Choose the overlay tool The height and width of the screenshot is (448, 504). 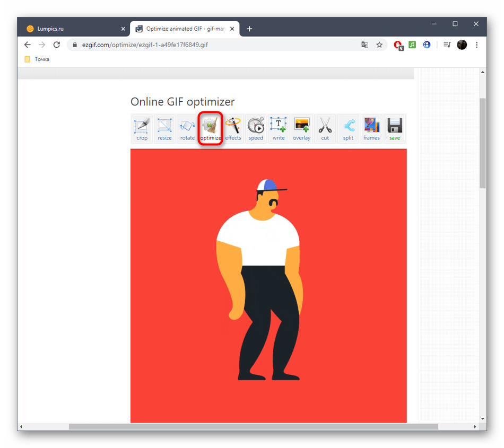[x=302, y=129]
